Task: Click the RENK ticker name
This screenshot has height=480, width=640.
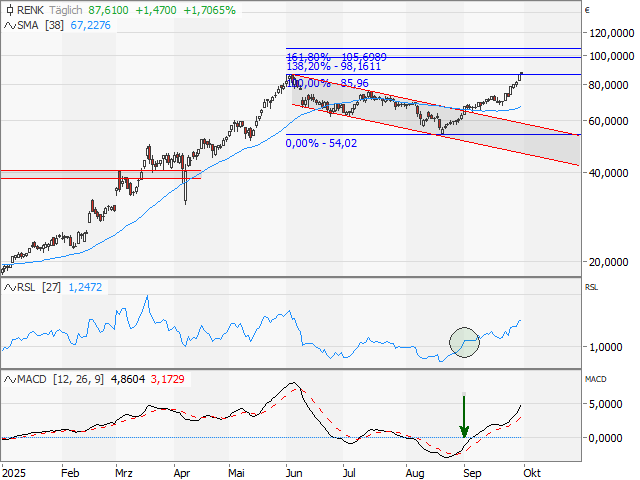Action: 31,10
